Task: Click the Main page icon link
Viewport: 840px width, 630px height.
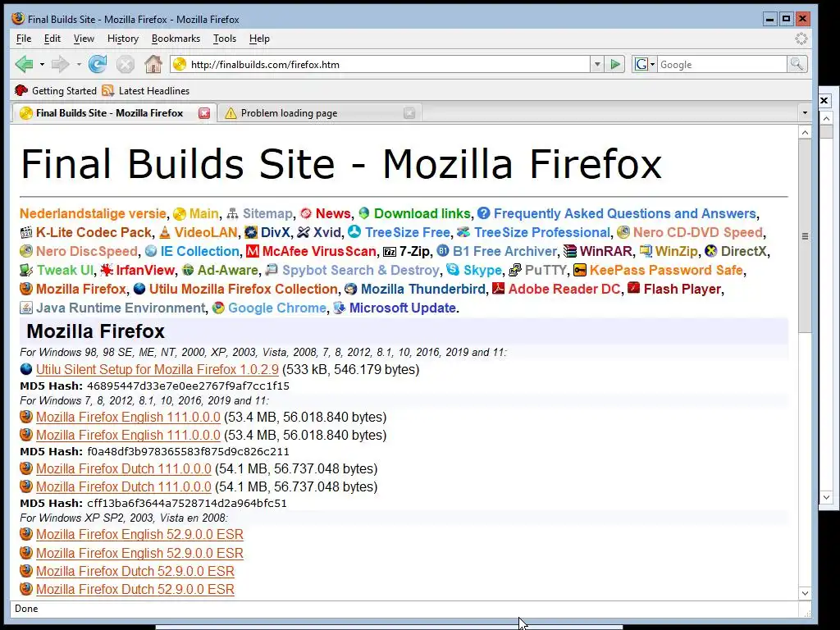Action: click(180, 214)
